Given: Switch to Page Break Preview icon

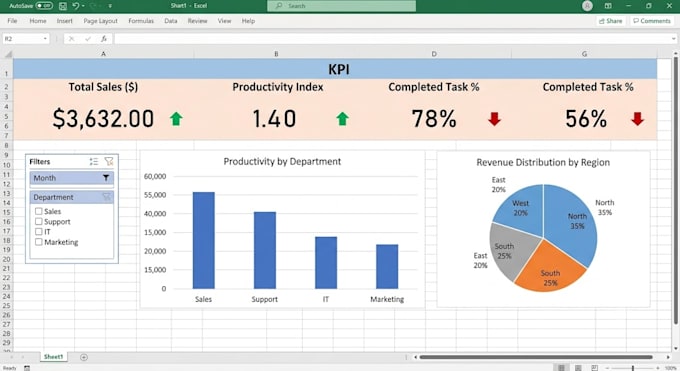Looking at the screenshot, I should [x=595, y=368].
